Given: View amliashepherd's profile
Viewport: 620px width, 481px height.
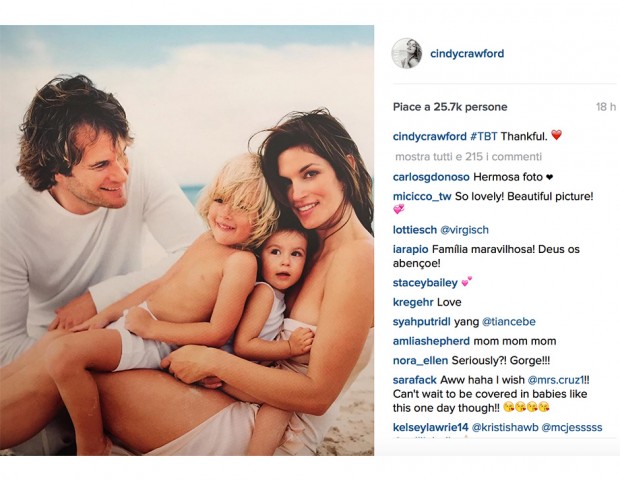Looking at the screenshot, I should [x=431, y=341].
